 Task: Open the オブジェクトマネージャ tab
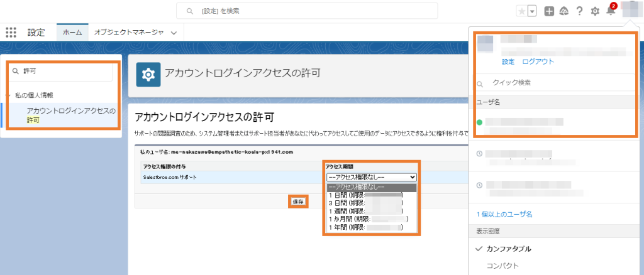pos(129,33)
